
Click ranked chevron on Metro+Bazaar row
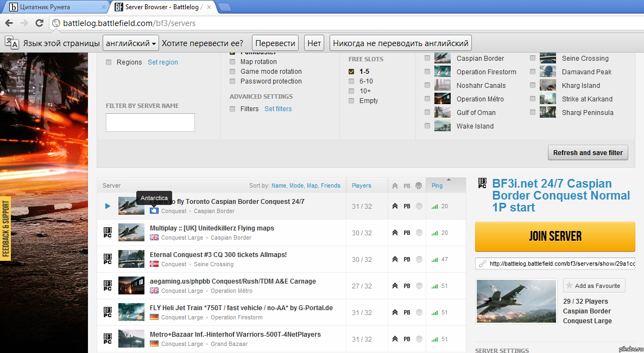pos(395,339)
